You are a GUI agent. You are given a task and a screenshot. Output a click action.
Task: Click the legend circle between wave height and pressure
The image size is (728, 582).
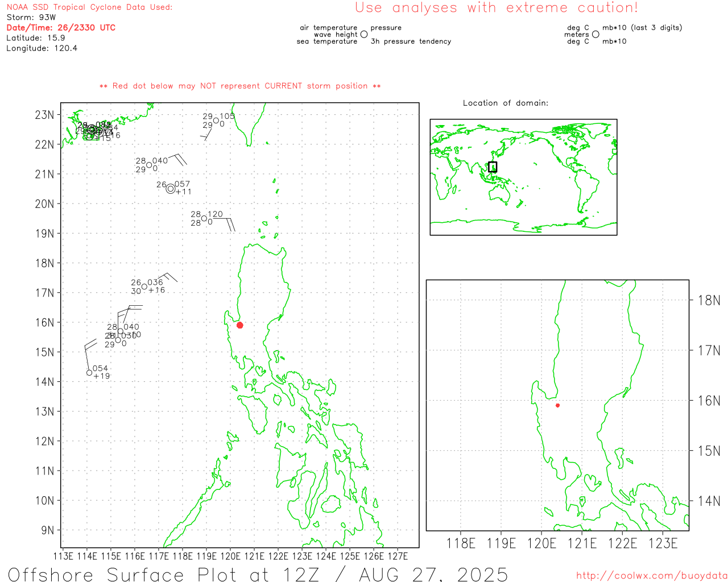tap(364, 34)
